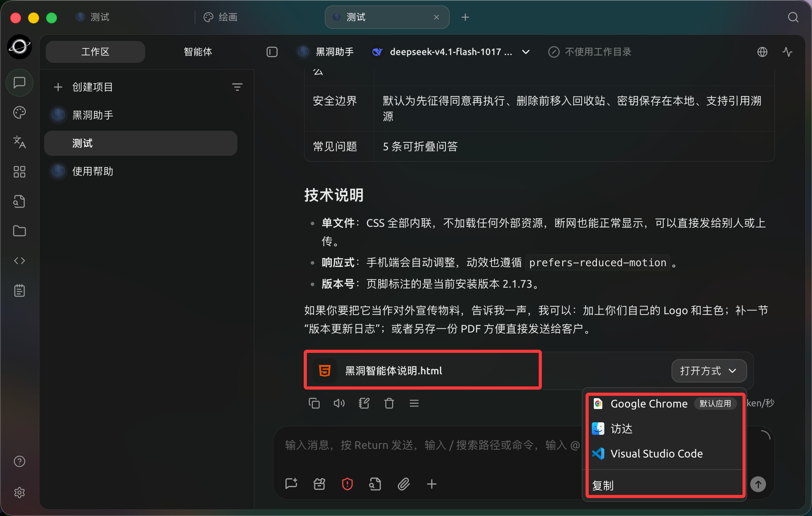Click the file search icon in input bar
The image size is (812, 516).
376,484
